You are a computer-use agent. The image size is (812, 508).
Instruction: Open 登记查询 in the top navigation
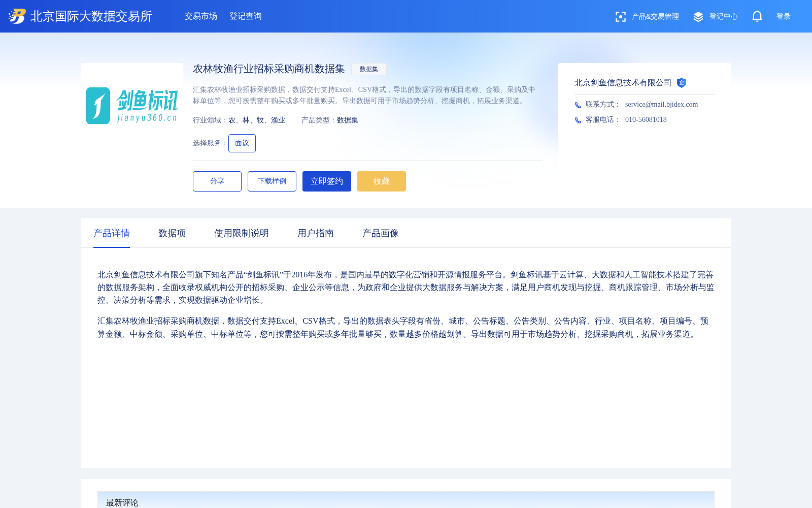pyautogui.click(x=246, y=16)
